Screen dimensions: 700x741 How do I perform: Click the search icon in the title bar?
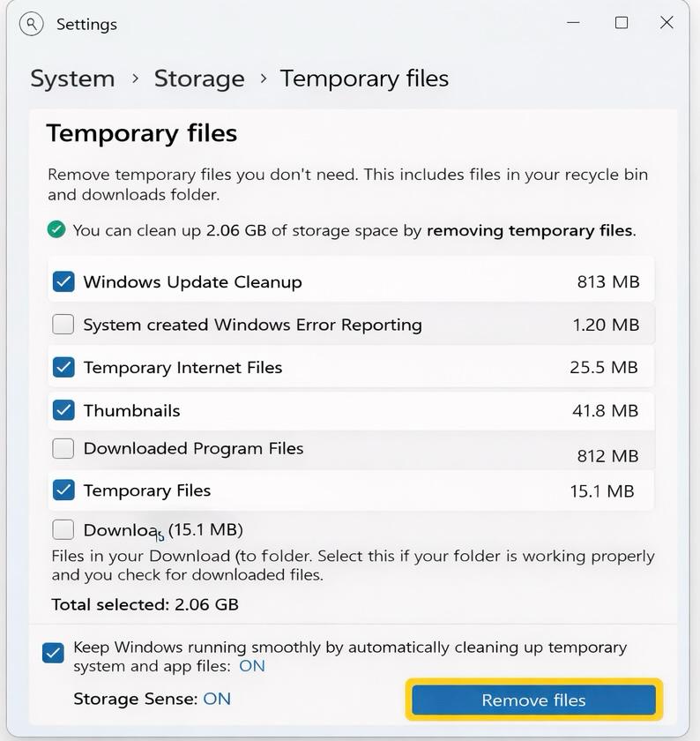[x=31, y=24]
